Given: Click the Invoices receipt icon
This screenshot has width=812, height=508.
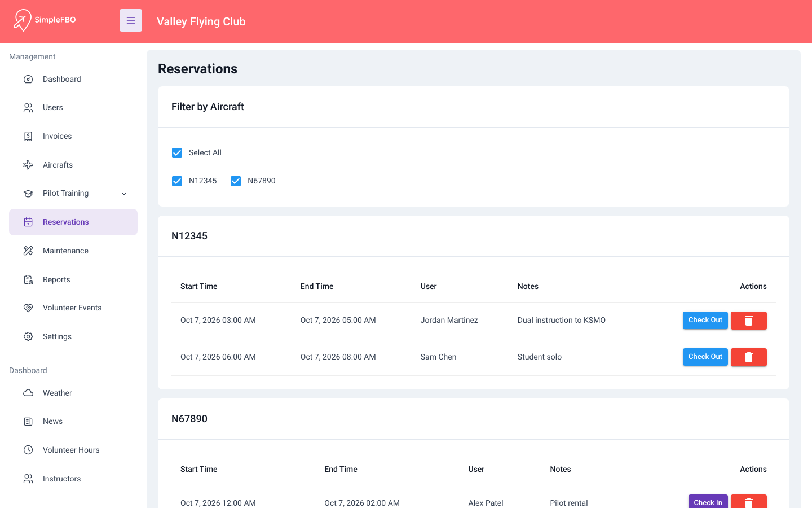Looking at the screenshot, I should click(x=28, y=136).
